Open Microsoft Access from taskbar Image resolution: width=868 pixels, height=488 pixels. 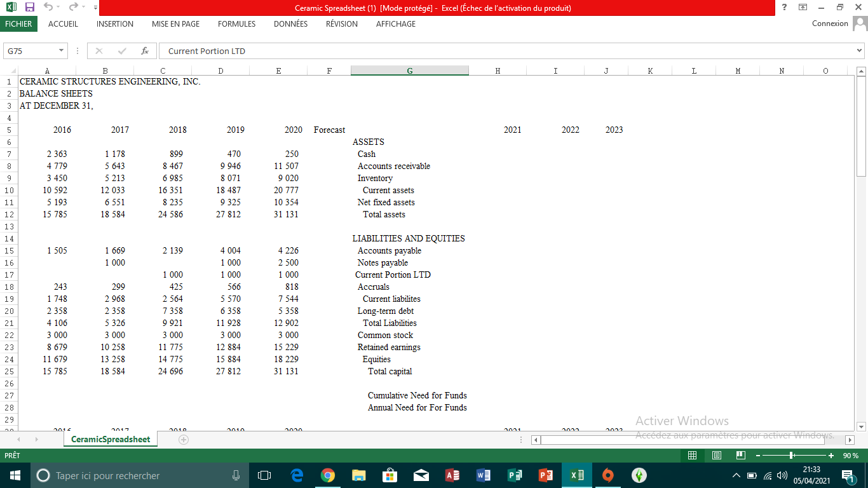point(452,475)
